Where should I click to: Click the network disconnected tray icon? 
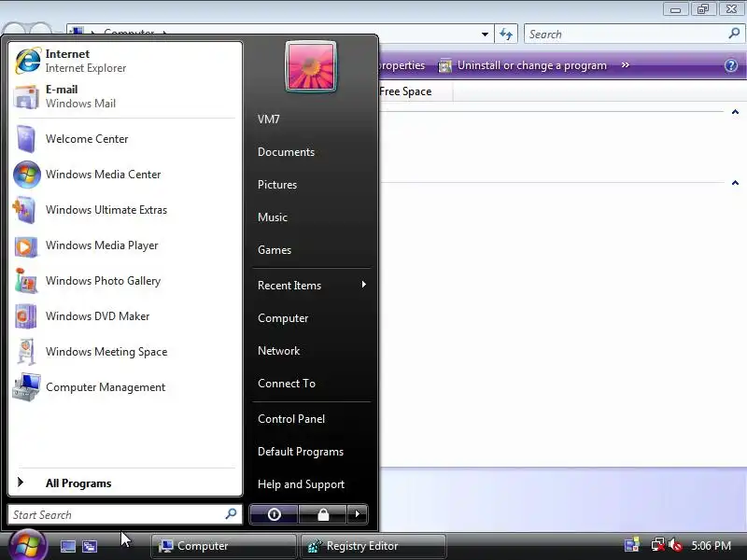(658, 545)
